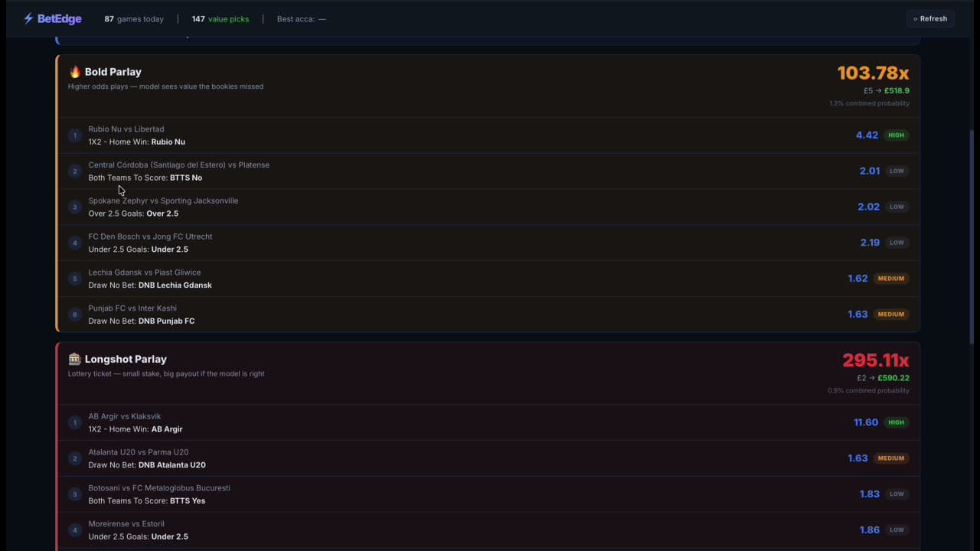
Task: Click '1.3% combined probability' text
Action: click(x=869, y=103)
